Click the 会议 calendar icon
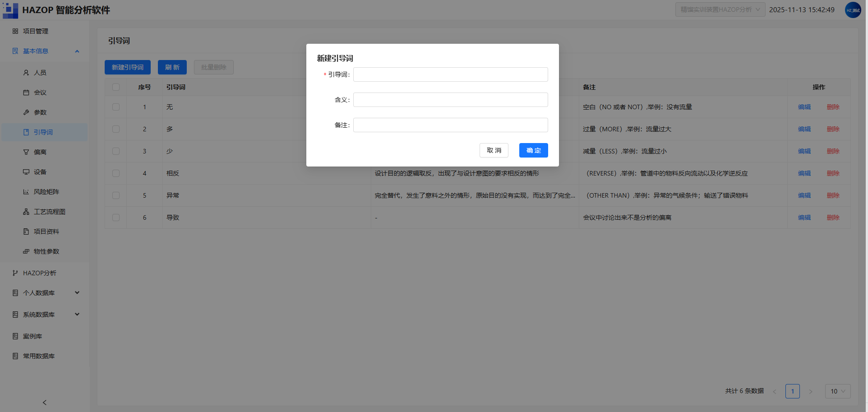This screenshot has width=868, height=412. [x=26, y=93]
